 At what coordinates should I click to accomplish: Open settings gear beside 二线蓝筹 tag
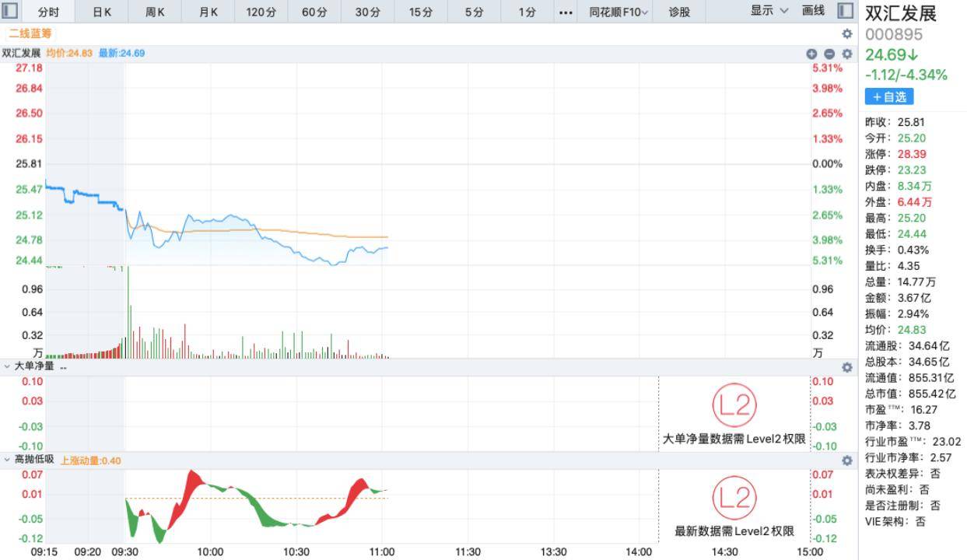click(x=847, y=33)
